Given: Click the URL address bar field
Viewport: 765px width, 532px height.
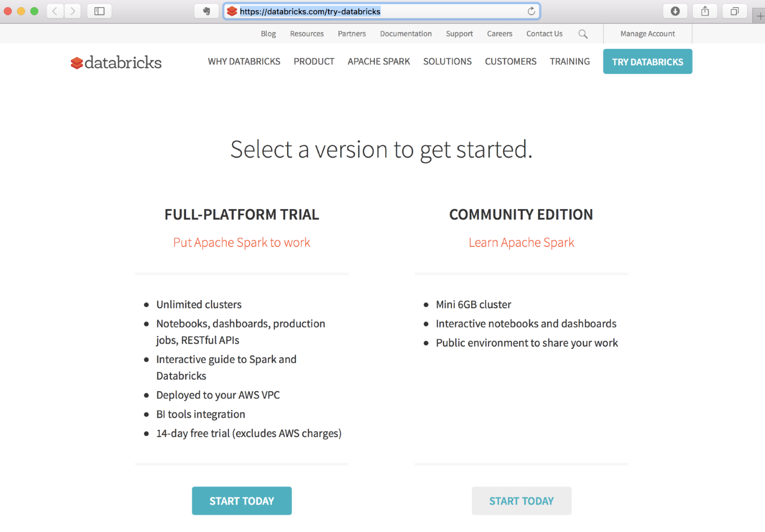Looking at the screenshot, I should point(381,11).
